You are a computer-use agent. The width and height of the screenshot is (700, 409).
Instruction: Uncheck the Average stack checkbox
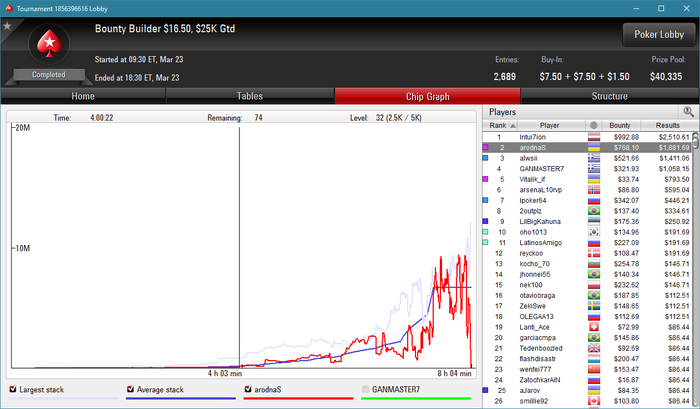click(x=130, y=389)
